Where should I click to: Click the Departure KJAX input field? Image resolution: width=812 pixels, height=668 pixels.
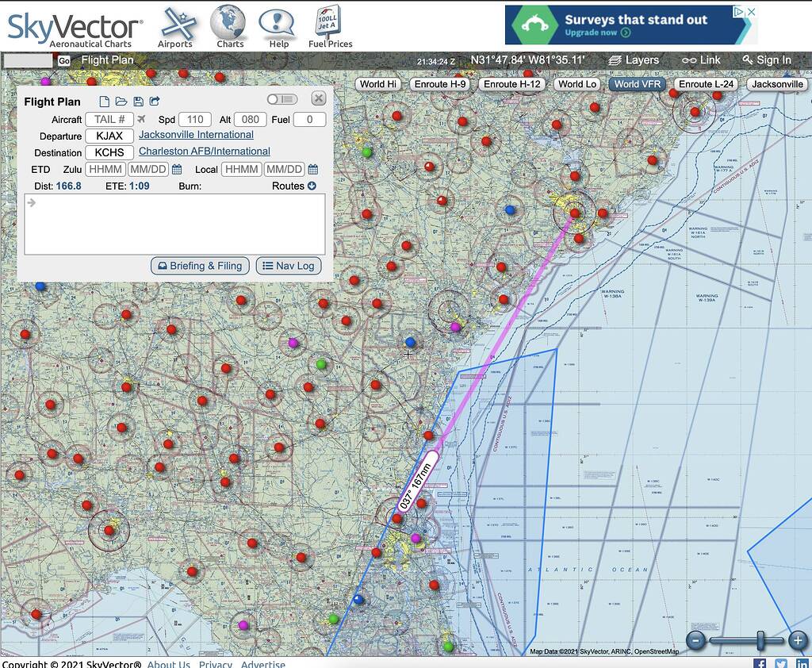point(109,136)
